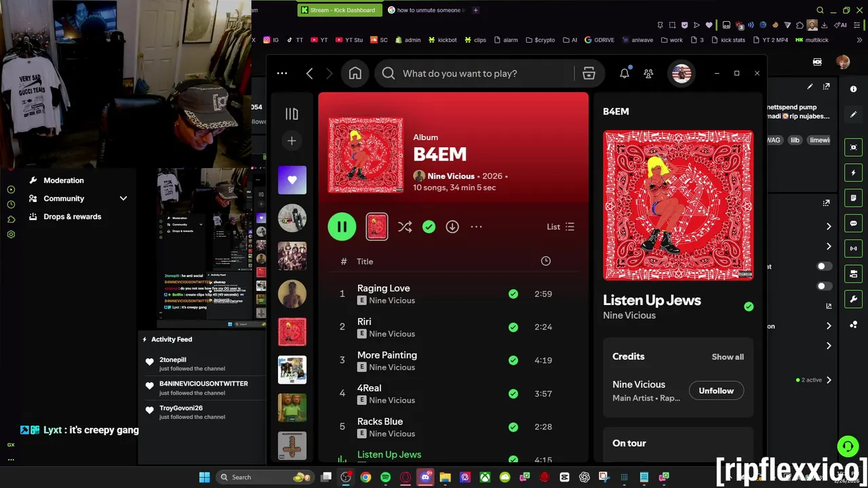Click the lightning bolt icon in Kick rail

[x=854, y=173]
